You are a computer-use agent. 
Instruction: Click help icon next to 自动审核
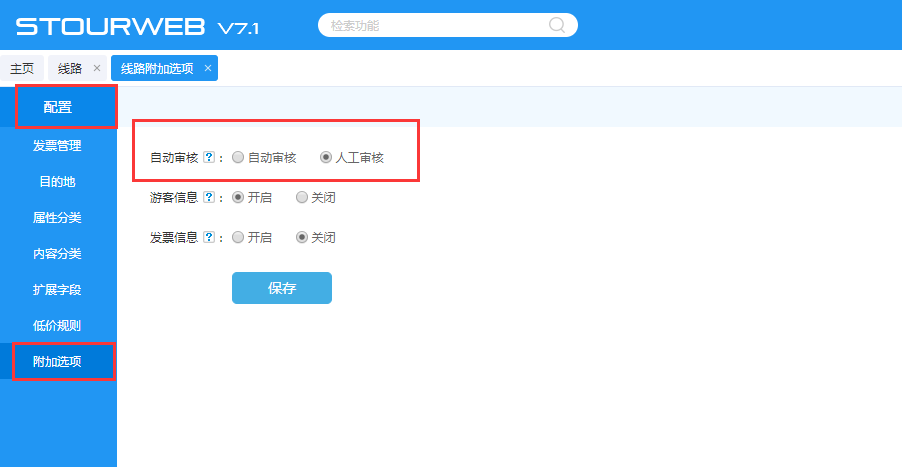209,157
